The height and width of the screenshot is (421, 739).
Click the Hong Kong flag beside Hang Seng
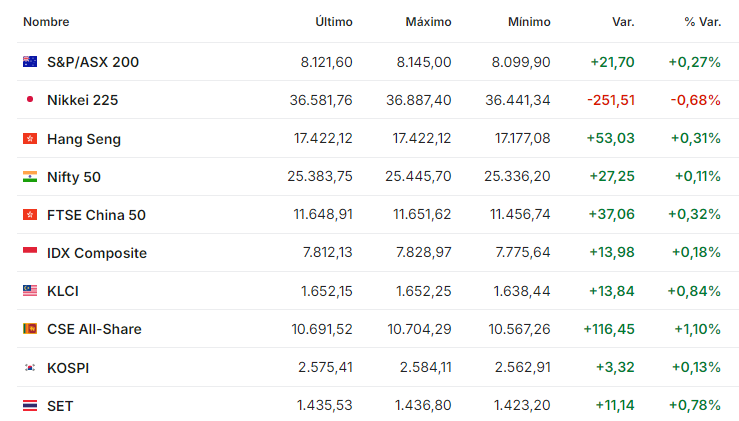coord(30,139)
